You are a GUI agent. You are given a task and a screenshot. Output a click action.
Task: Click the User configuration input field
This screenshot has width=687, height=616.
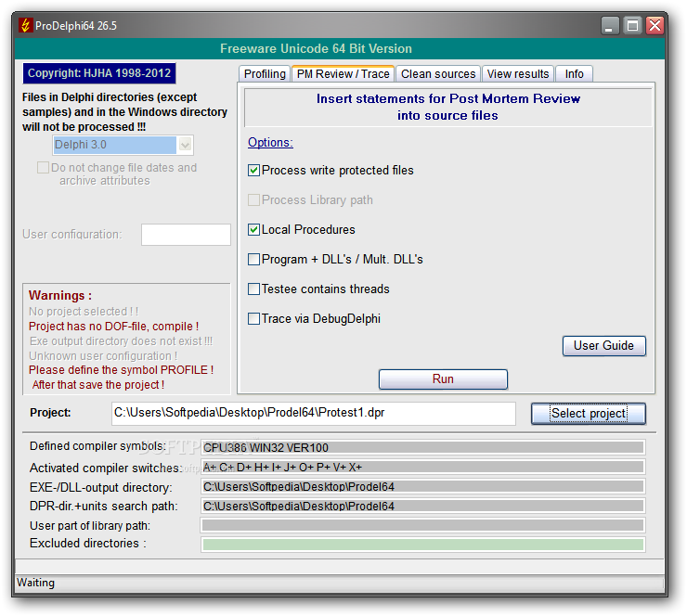(186, 235)
